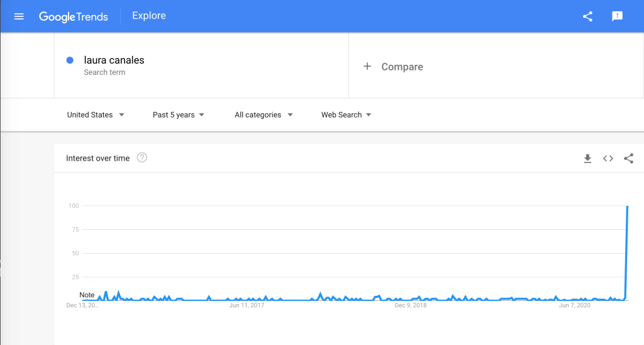
Task: Click the peak spike at 100 on the graph
Action: click(627, 206)
